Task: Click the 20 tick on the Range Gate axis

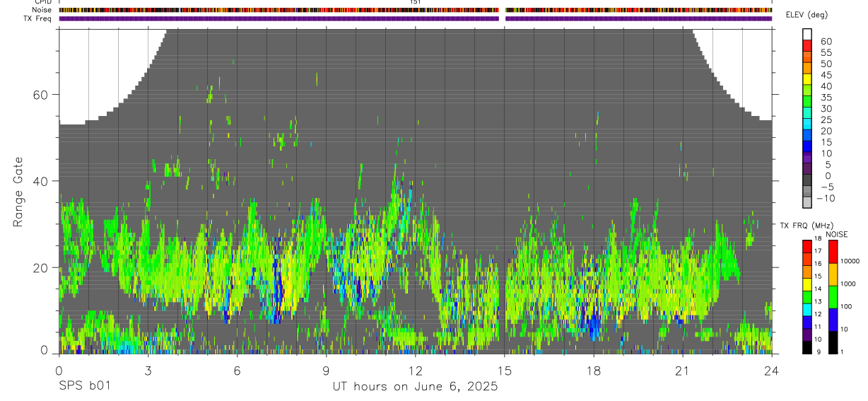Action: [x=39, y=267]
